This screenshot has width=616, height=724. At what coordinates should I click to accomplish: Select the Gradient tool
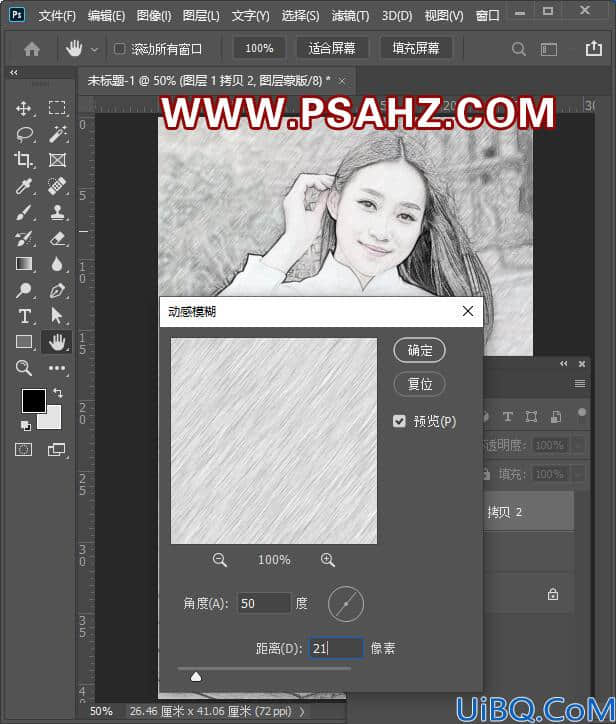tap(24, 264)
